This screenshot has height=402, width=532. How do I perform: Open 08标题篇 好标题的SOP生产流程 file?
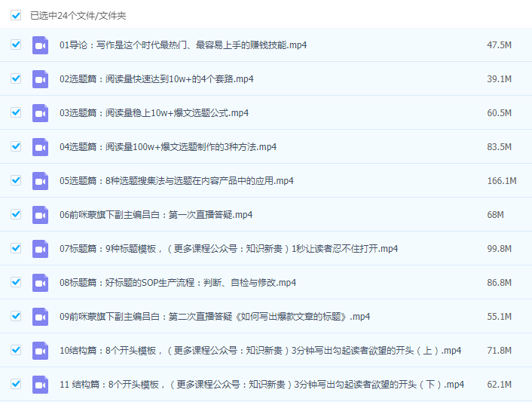(x=178, y=283)
